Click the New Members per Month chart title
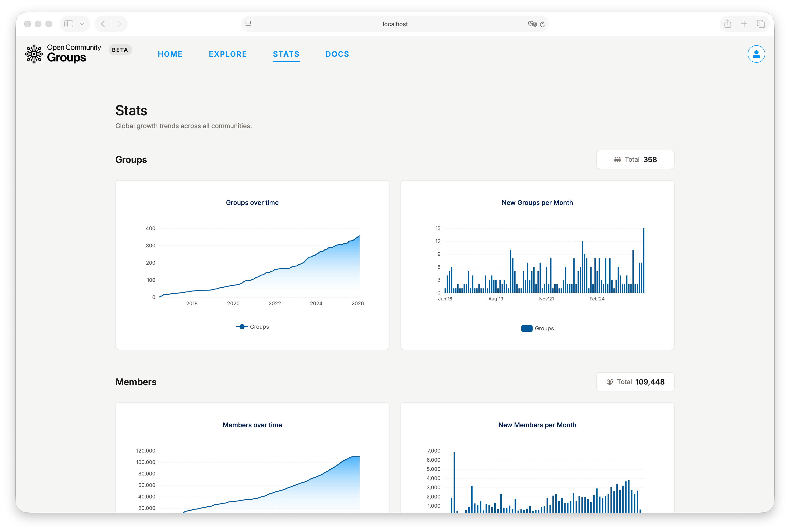The image size is (790, 532). [x=537, y=425]
